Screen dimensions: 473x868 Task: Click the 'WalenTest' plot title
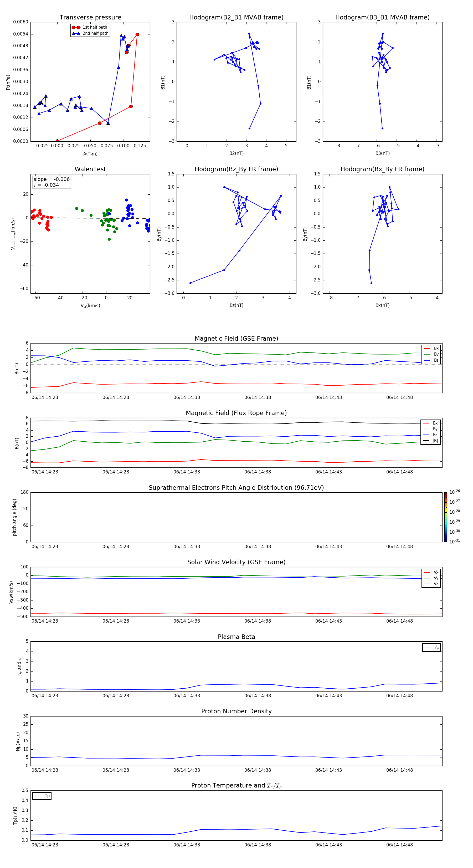(x=90, y=169)
